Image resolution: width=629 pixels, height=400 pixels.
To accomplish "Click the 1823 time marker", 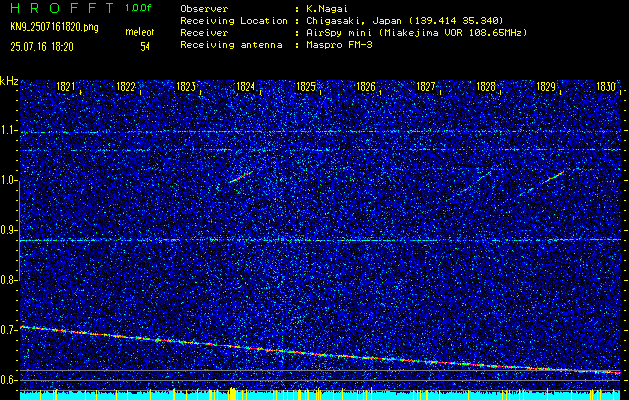I will coord(186,86).
